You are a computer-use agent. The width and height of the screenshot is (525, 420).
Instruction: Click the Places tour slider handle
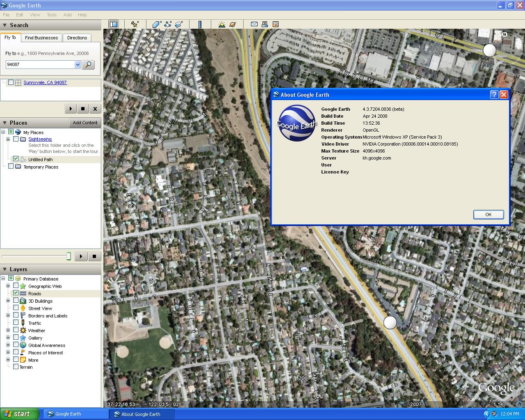[x=68, y=256]
